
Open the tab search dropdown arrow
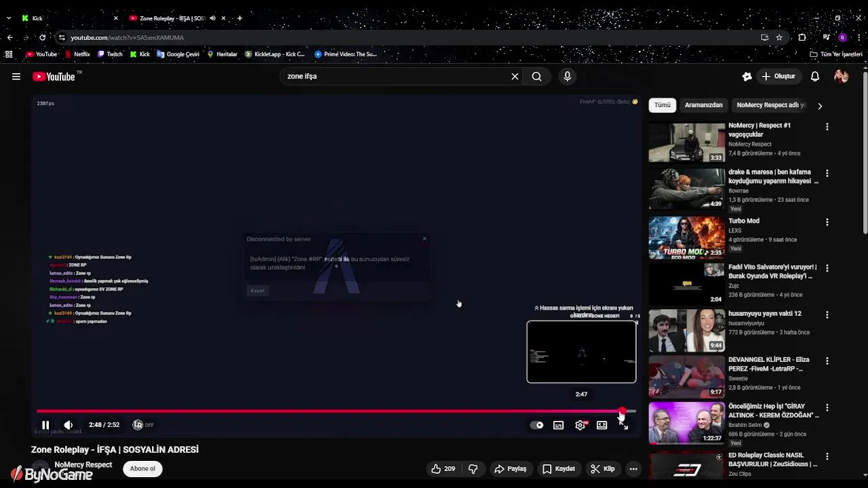pos(9,18)
